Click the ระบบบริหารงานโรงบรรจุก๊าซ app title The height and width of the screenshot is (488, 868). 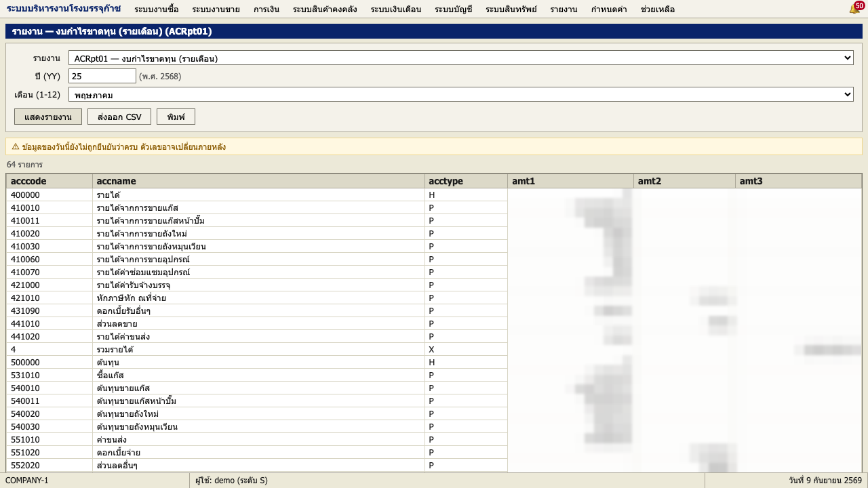pos(64,8)
